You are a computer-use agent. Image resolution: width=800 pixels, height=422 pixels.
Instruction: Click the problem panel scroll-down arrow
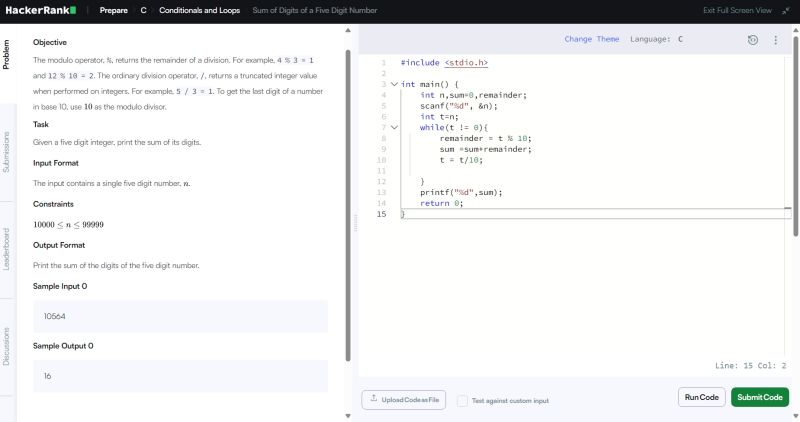pos(348,416)
